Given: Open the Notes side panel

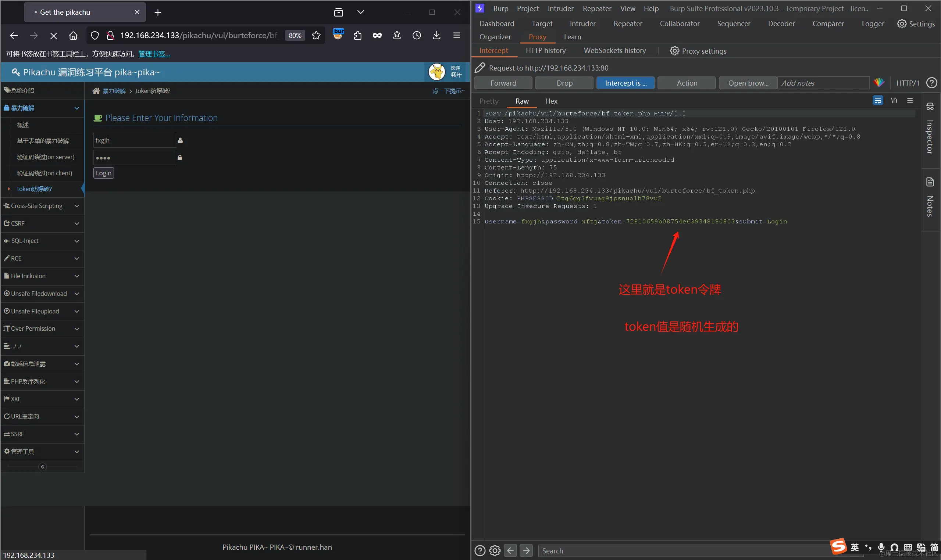Looking at the screenshot, I should click(930, 197).
